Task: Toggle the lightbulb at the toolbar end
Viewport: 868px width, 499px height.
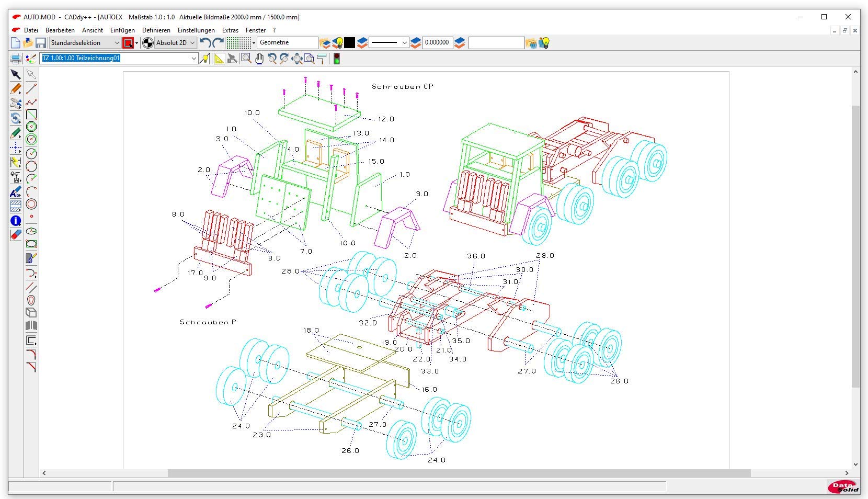Action: [544, 43]
